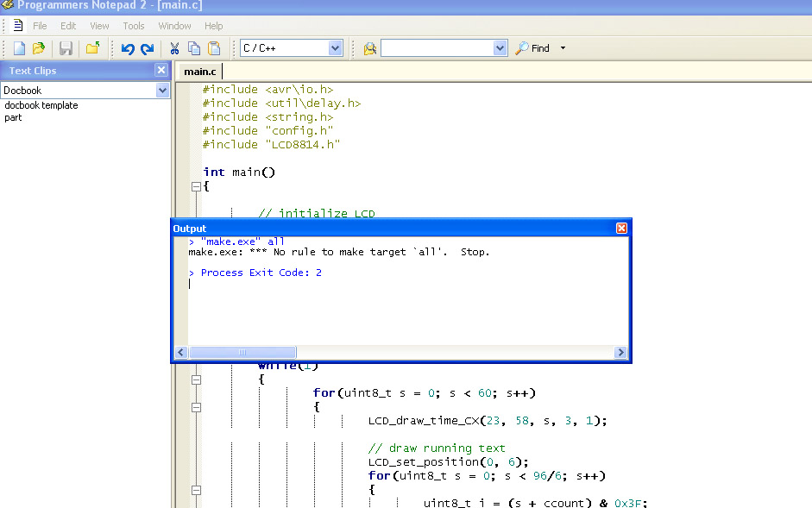Click the Cut scissors icon
Screen dimensions: 812x508
(x=174, y=48)
